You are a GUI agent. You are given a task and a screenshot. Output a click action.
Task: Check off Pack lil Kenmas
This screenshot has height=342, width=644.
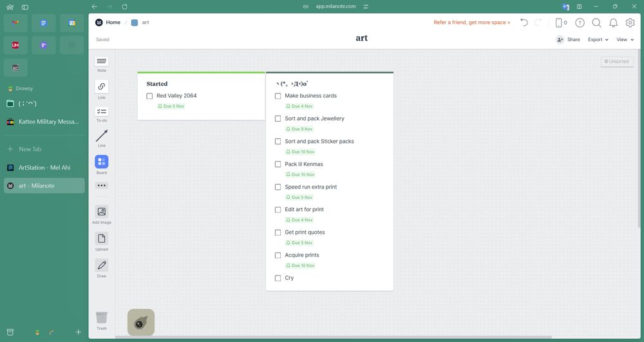[278, 164]
